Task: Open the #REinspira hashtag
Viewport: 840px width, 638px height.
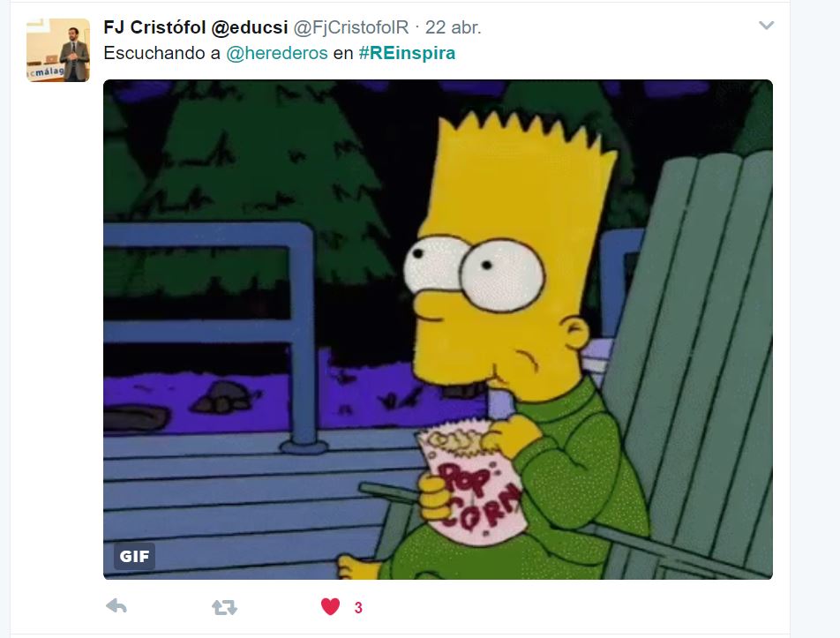Action: pyautogui.click(x=407, y=53)
